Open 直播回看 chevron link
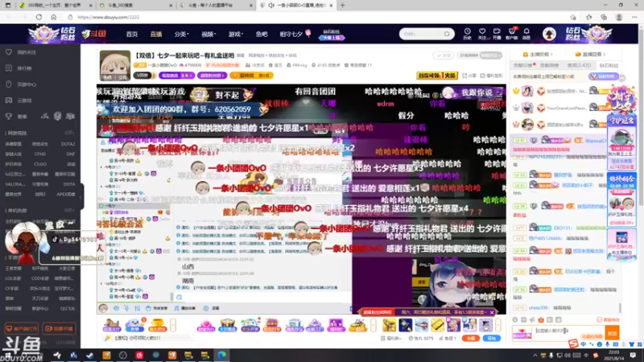The height and width of the screenshot is (362, 644). (x=590, y=54)
